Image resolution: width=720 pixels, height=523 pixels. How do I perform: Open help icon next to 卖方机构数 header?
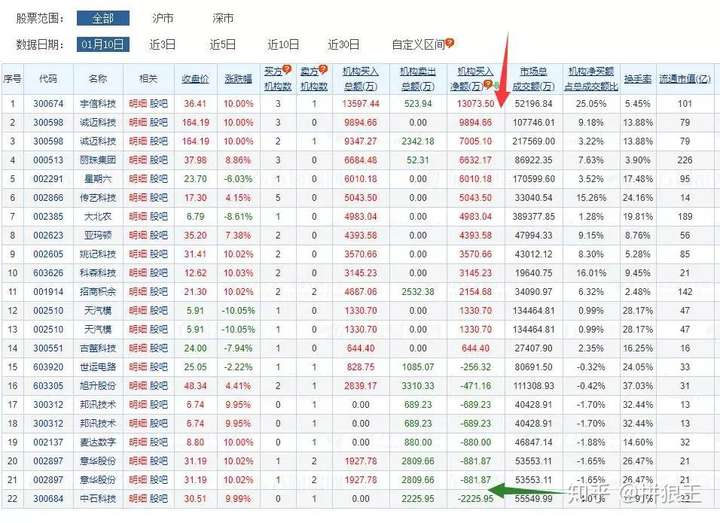(324, 69)
